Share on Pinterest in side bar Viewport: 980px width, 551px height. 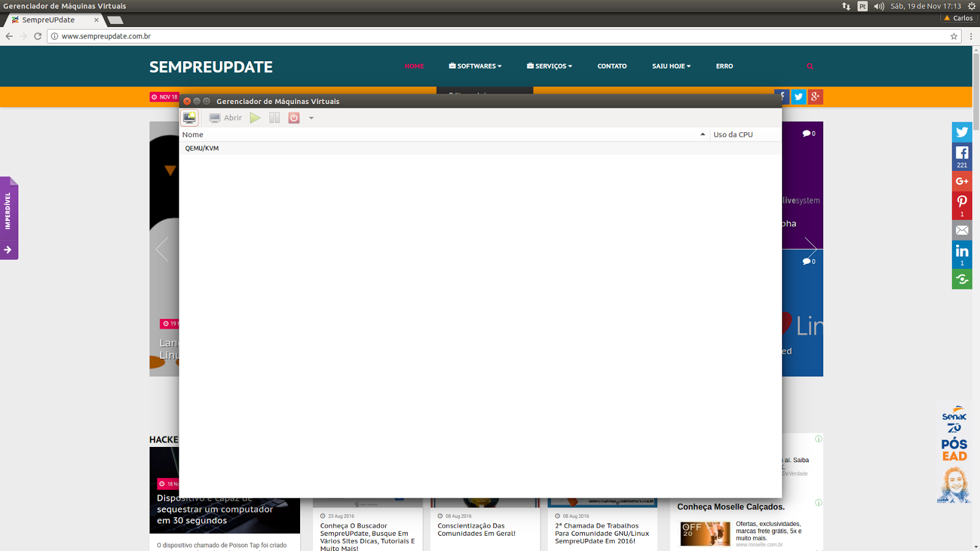(x=962, y=206)
